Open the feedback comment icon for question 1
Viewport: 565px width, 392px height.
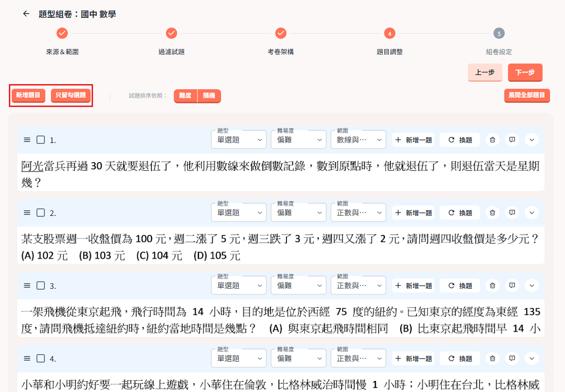pyautogui.click(x=512, y=140)
